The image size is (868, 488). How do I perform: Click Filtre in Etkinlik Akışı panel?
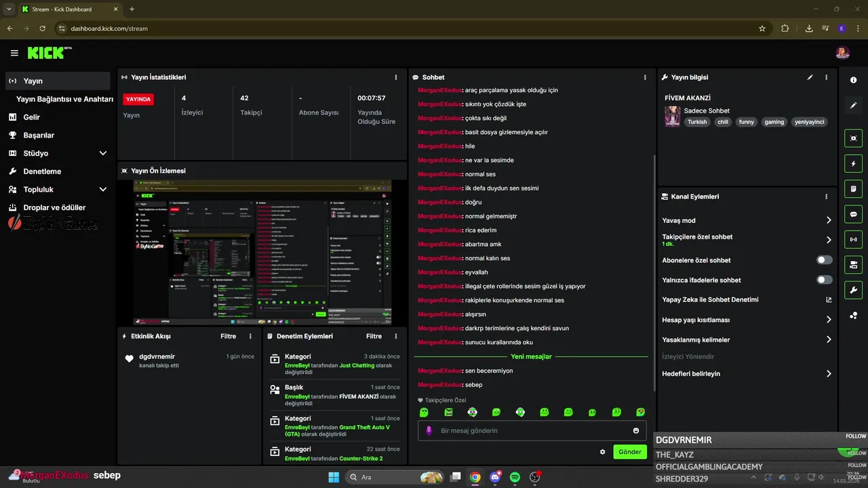[228, 336]
